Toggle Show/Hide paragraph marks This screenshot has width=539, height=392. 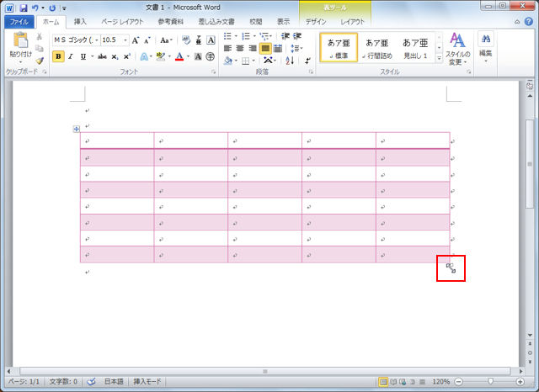click(307, 61)
